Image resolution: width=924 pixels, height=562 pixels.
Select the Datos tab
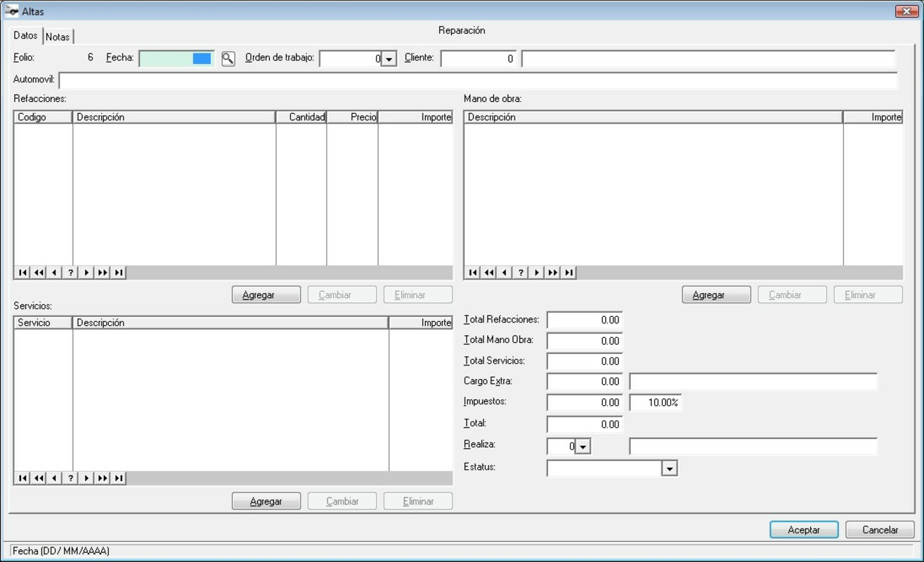pyautogui.click(x=25, y=35)
